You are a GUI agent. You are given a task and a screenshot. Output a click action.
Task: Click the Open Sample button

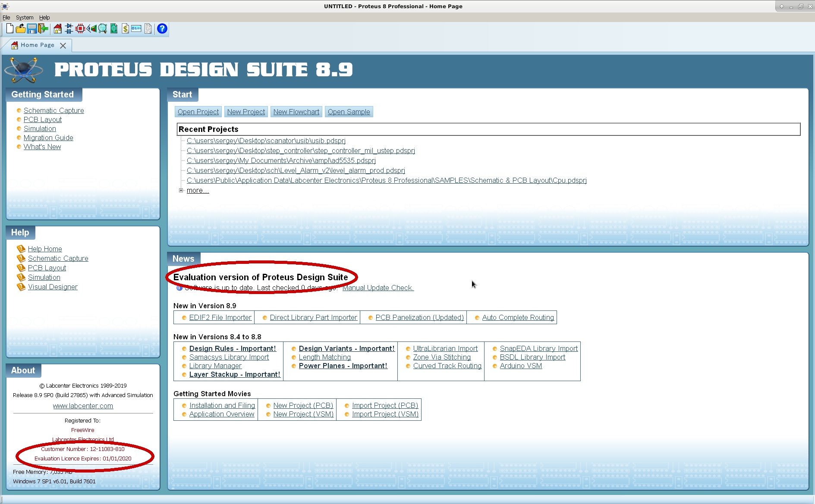(x=349, y=112)
